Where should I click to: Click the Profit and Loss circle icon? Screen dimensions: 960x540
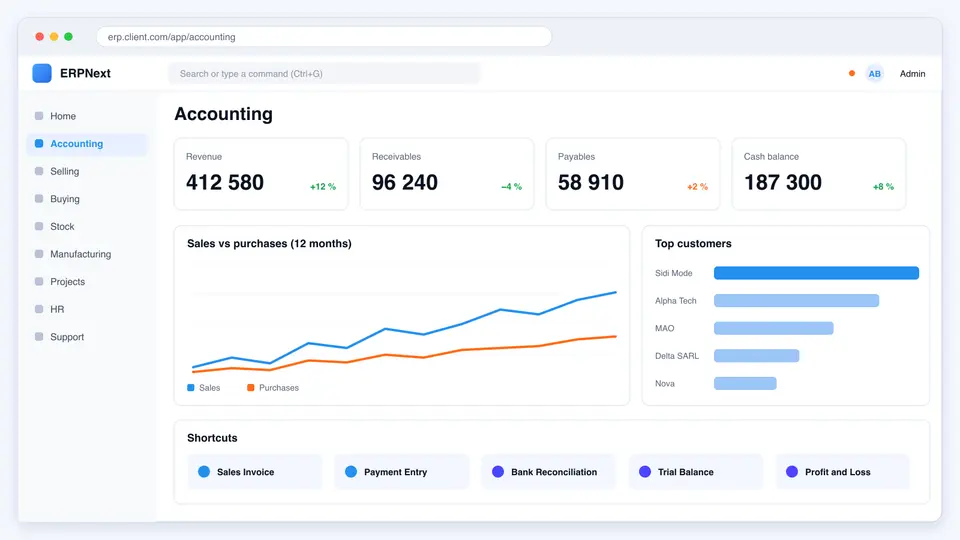tap(792, 471)
